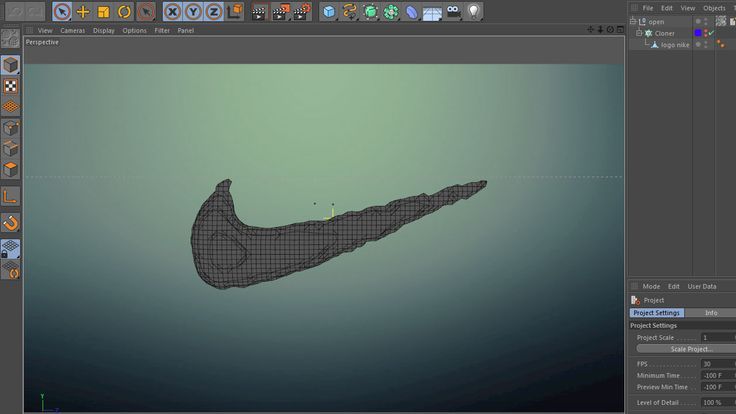
Task: Select the Move tool in top toolbar
Action: (83, 12)
